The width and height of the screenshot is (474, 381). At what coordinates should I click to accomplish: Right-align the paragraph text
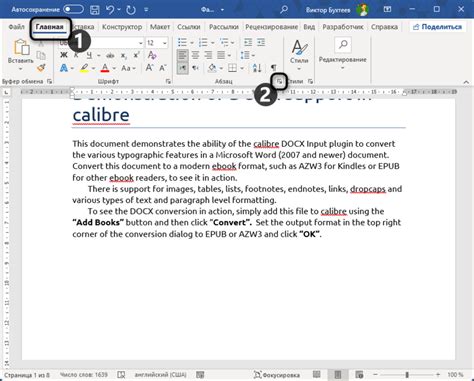[208, 55]
